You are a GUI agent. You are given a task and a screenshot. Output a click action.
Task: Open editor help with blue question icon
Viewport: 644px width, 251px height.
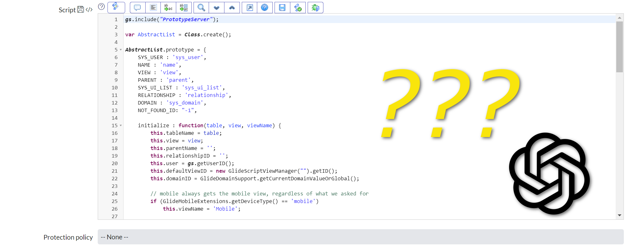tap(265, 8)
